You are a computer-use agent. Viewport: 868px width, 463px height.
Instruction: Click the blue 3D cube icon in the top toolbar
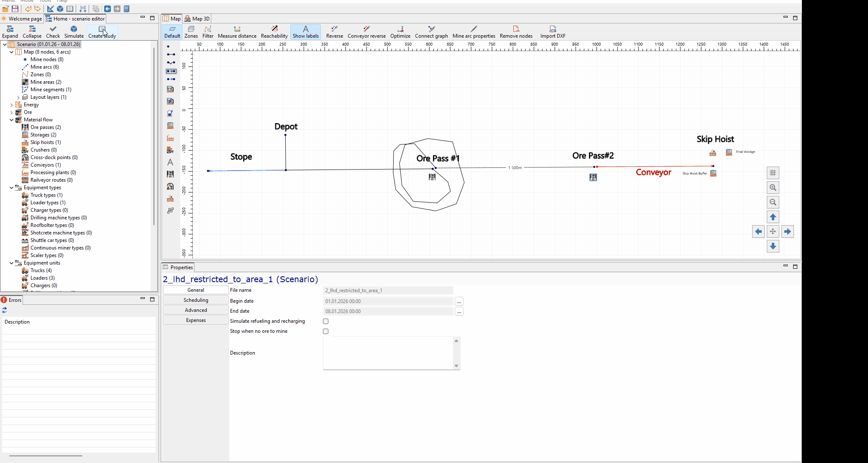[60, 9]
